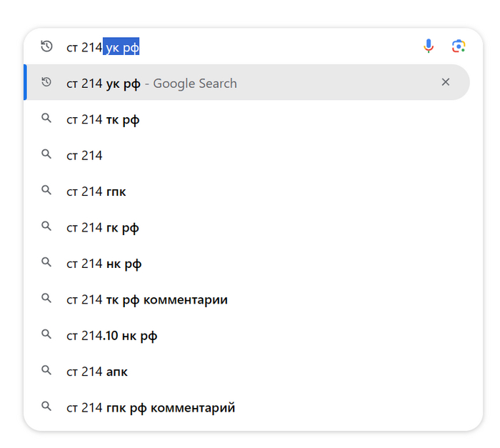The width and height of the screenshot is (500, 448).
Task: Click the voice search microphone icon
Action: pyautogui.click(x=429, y=46)
